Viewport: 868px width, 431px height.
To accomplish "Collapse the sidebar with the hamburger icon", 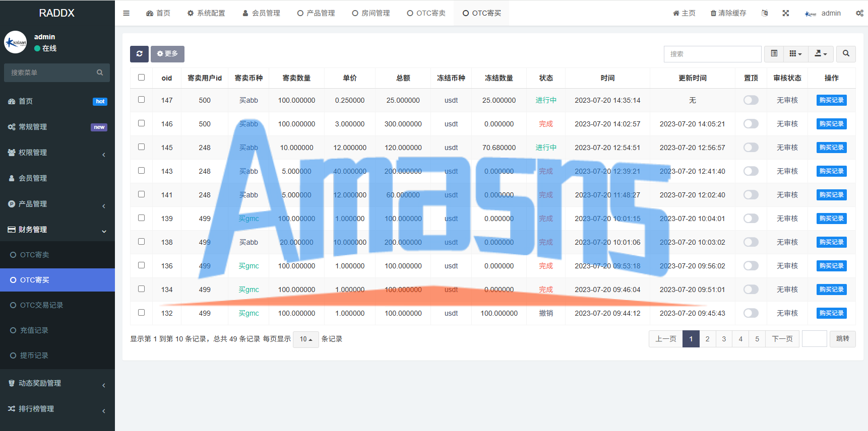I will point(126,13).
